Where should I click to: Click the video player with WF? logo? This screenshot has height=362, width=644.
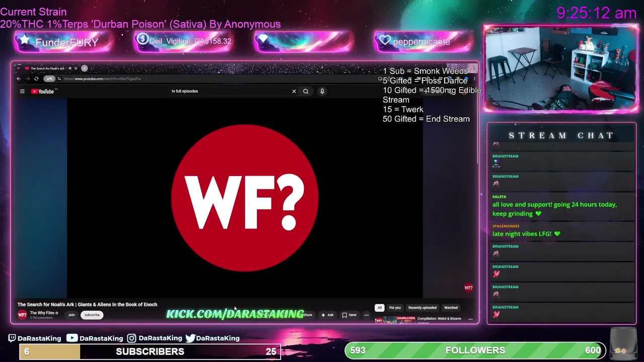245,198
